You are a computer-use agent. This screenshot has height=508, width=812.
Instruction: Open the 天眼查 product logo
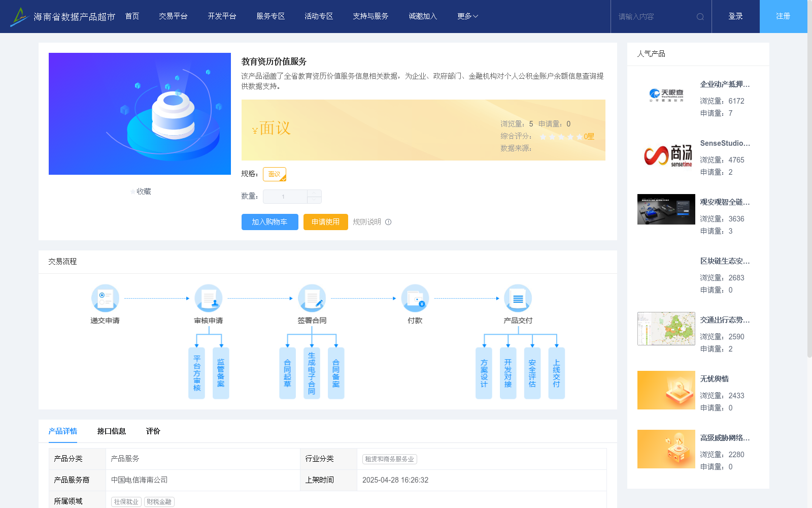tap(666, 96)
